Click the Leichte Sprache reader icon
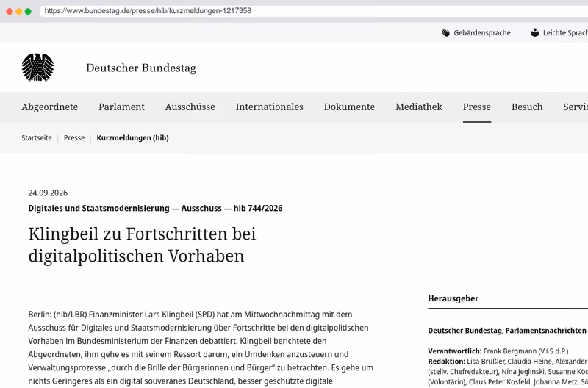 tap(535, 32)
